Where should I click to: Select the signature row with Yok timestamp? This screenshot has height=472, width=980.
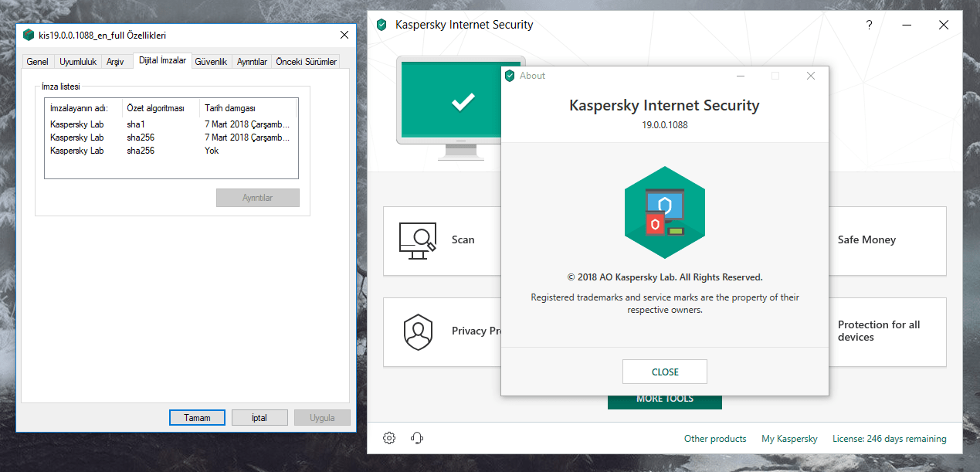click(x=170, y=151)
